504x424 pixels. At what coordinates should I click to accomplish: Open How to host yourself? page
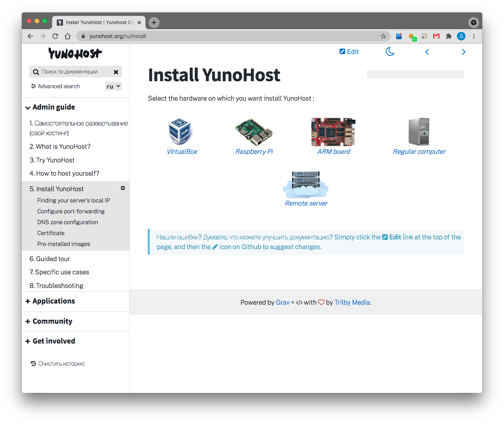coord(65,173)
